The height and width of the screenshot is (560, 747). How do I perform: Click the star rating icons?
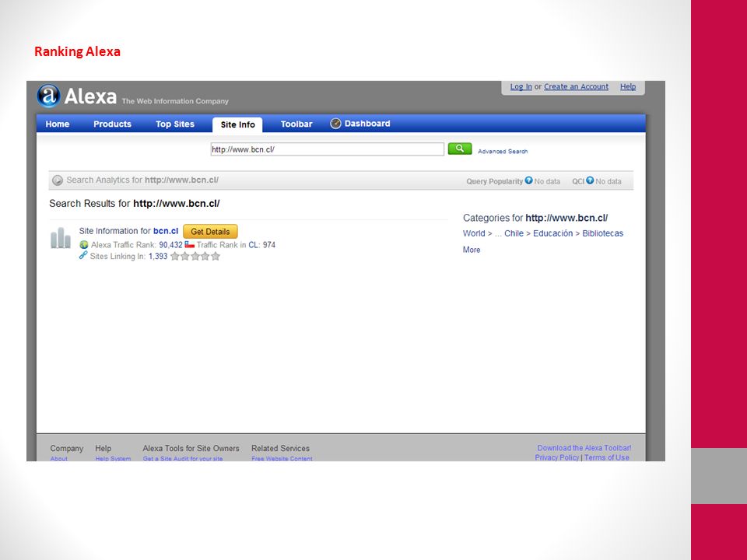click(195, 256)
